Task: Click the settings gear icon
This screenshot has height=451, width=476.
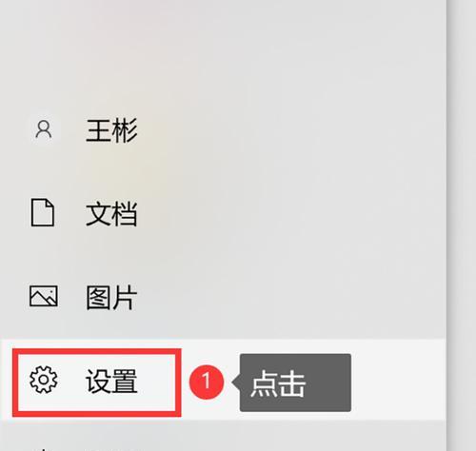Action: pos(44,380)
